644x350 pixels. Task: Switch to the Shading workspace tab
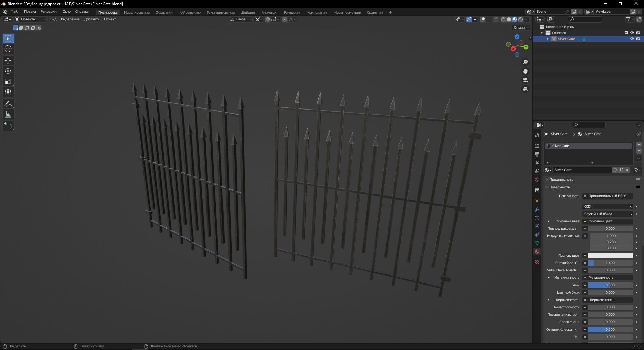click(x=248, y=12)
